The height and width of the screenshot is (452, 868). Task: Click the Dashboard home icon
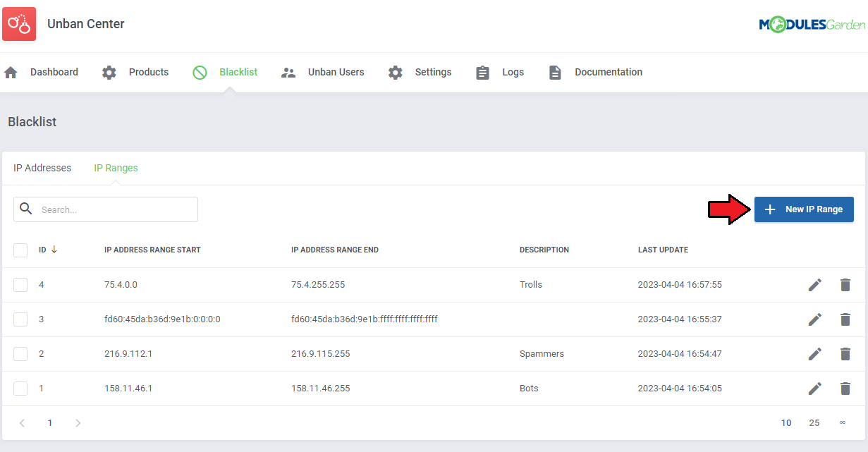[11, 73]
